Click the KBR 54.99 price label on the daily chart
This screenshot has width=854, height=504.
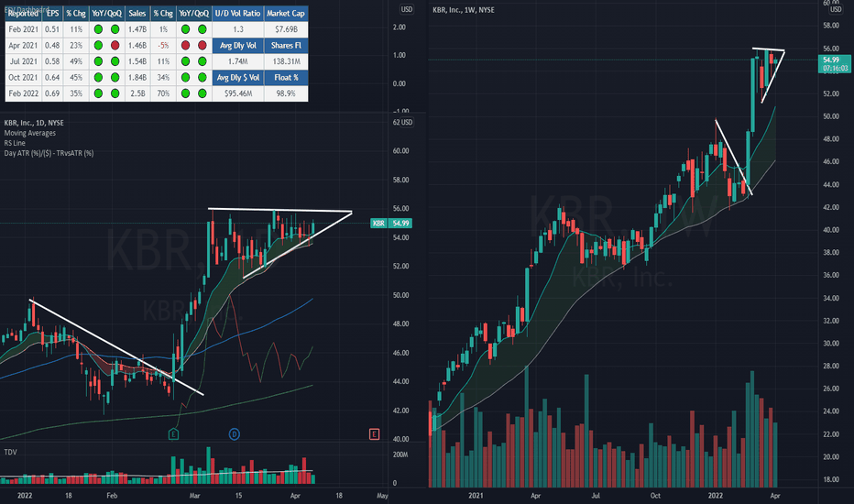point(391,224)
